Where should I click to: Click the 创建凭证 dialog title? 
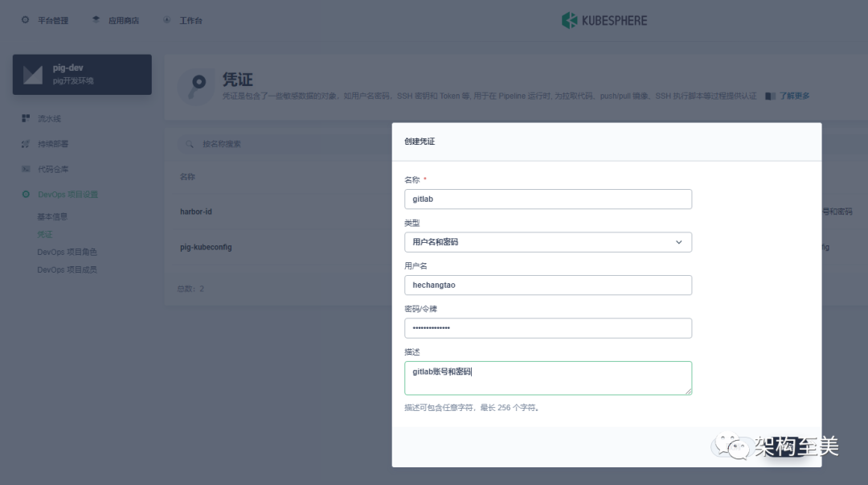pyautogui.click(x=420, y=142)
